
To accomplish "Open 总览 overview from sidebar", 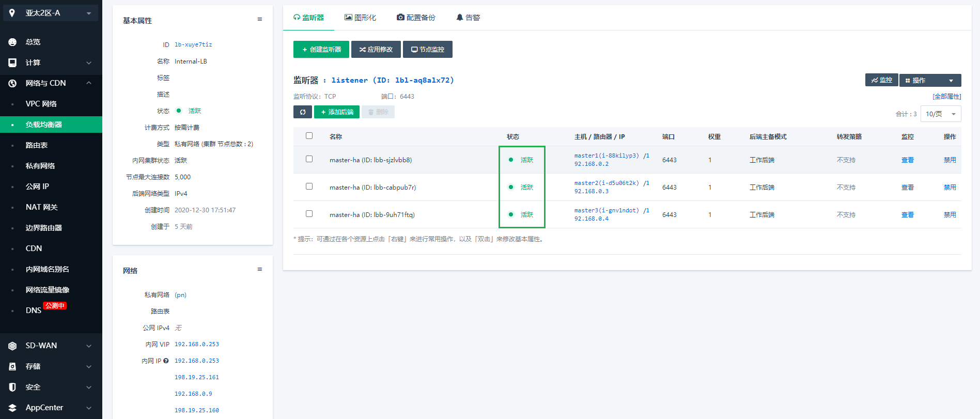I will click(x=33, y=42).
